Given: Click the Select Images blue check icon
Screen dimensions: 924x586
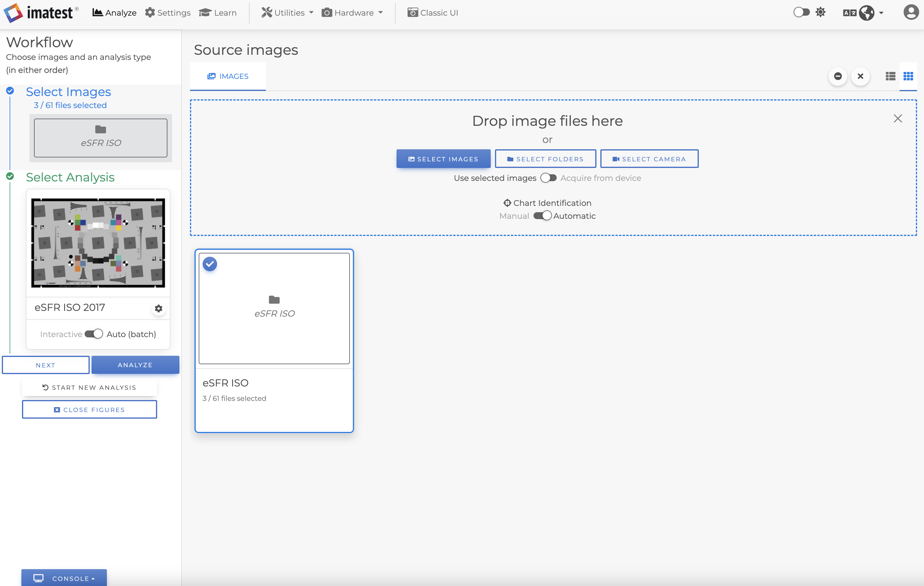Looking at the screenshot, I should 10,91.
